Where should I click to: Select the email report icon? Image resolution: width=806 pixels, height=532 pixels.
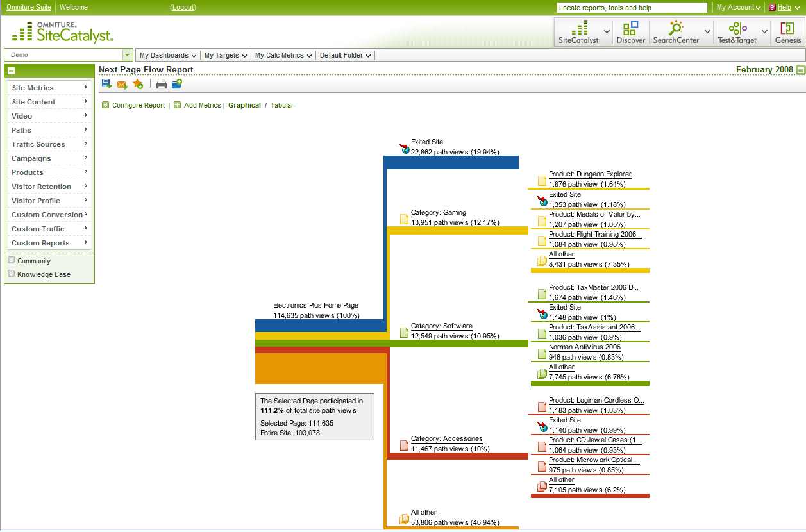coord(122,83)
